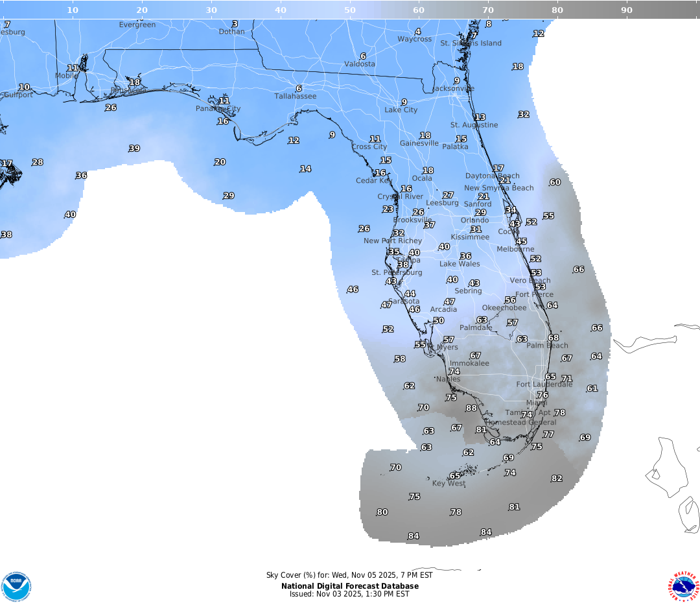
Task: Select the Mobile city label
Action: point(67,76)
